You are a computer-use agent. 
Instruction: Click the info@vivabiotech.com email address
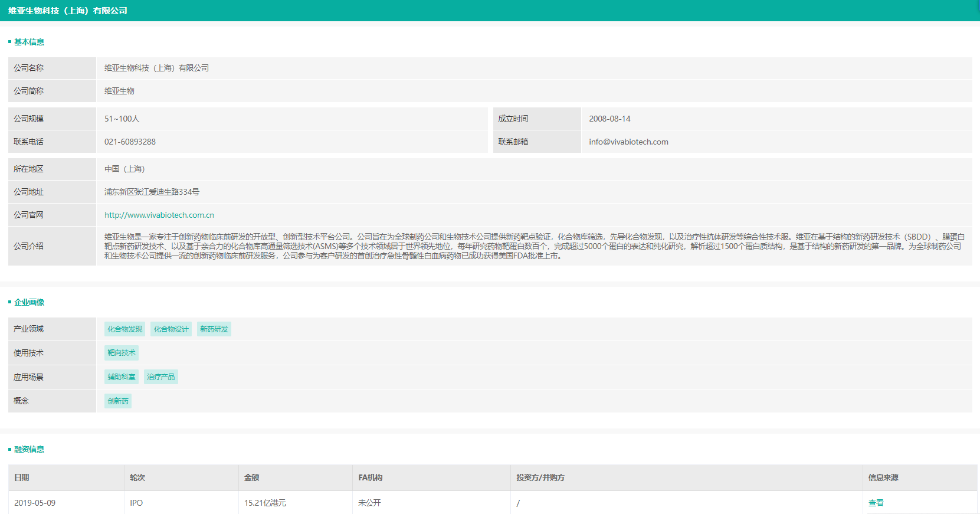[628, 142]
